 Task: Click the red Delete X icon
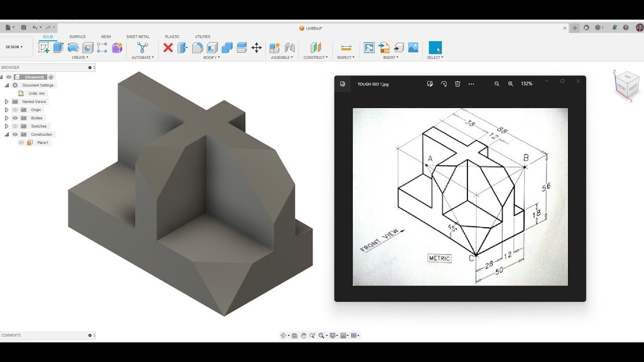point(168,48)
